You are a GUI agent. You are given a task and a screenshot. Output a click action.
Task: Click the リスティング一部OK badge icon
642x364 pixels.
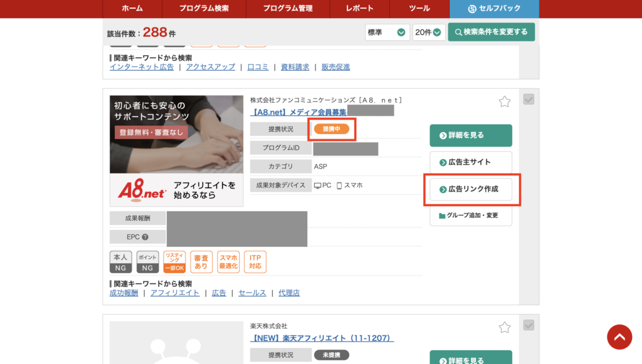pos(174,262)
